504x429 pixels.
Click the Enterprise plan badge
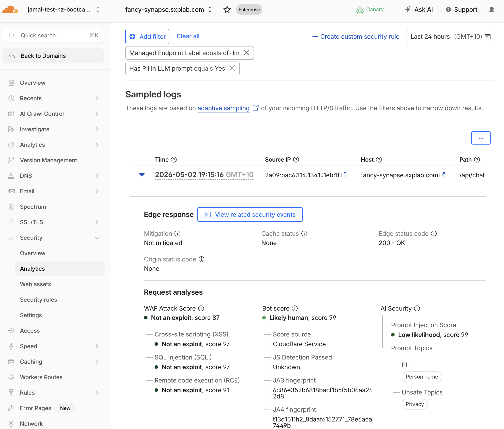point(249,10)
